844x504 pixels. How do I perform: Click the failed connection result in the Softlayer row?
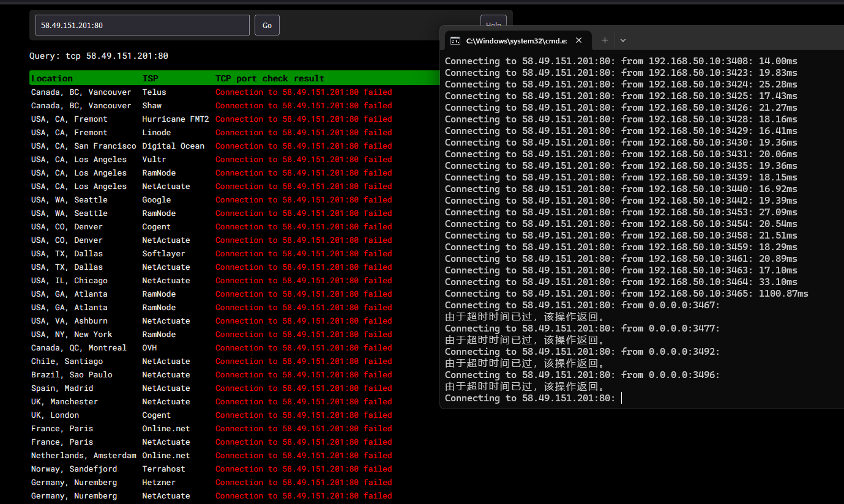(x=304, y=254)
